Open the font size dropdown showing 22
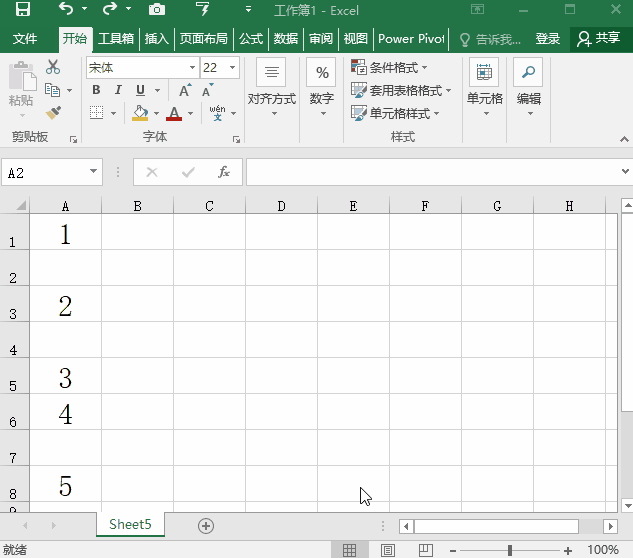633x558 pixels. [233, 67]
